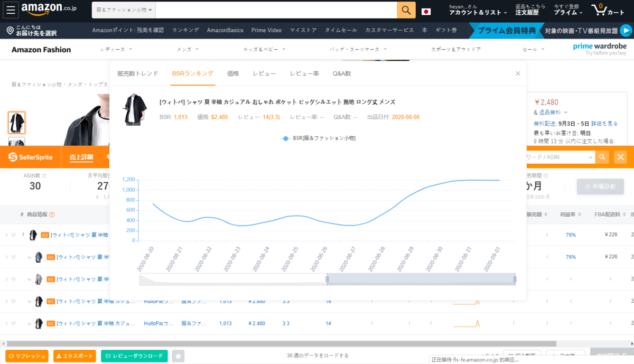The height and width of the screenshot is (364, 634).
Task: Favorite row 1 product with heart
Action: [x=13, y=235]
